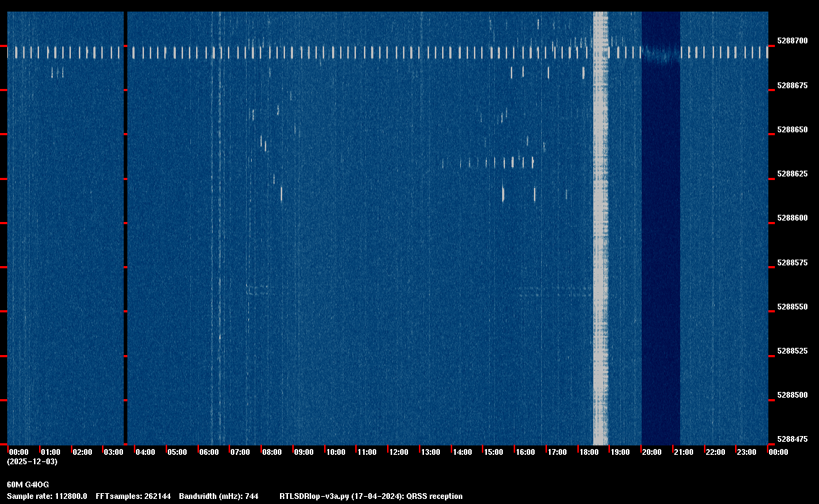Click the 21:00 time axis label
The image size is (819, 504).
click(683, 452)
